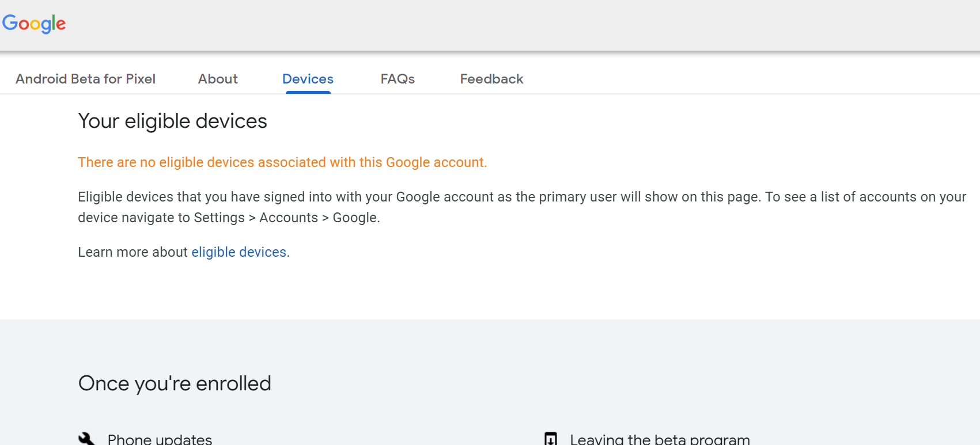Follow the eligible devices link
This screenshot has width=980, height=445.
click(239, 252)
